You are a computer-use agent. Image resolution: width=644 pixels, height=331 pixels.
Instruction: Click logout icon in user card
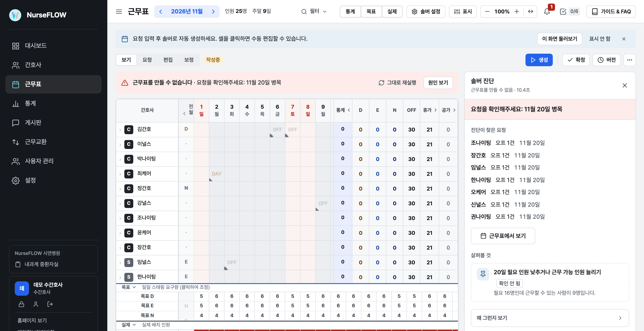(50, 304)
